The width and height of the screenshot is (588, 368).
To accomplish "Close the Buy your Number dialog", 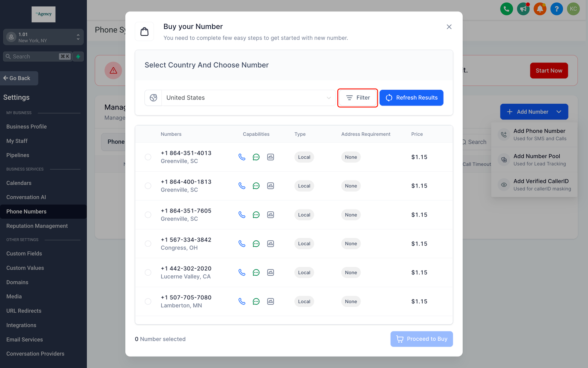I will click(449, 27).
